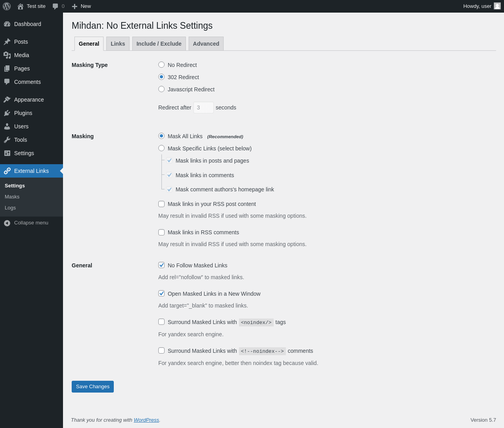Click the Tools wrench icon
504x428 pixels.
coord(7,140)
